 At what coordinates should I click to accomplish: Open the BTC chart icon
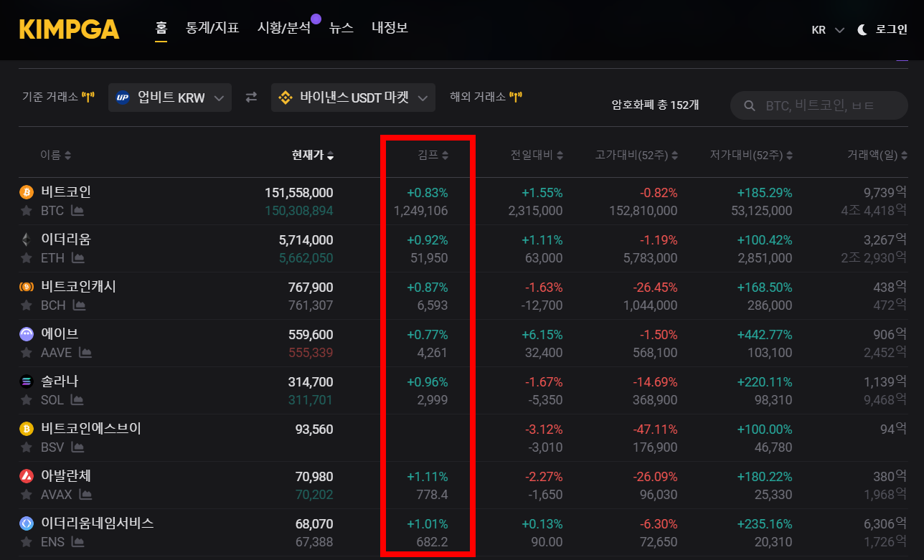click(77, 211)
